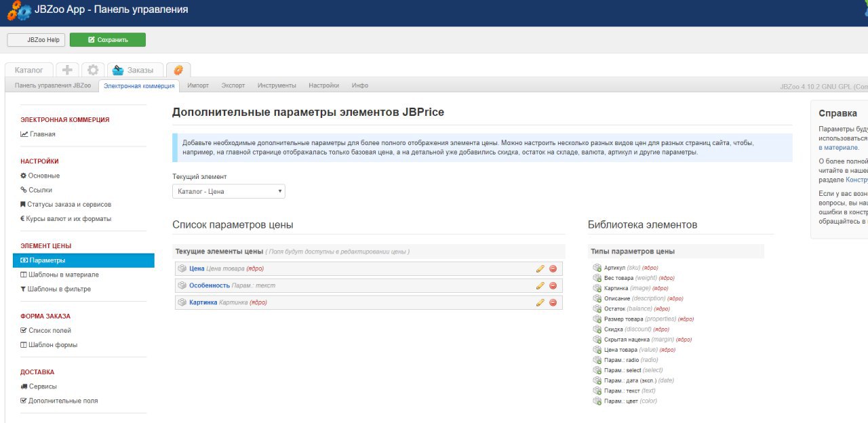This screenshot has height=423, width=868.
Task: Add the Артикул (sku) element icon
Action: click(597, 268)
